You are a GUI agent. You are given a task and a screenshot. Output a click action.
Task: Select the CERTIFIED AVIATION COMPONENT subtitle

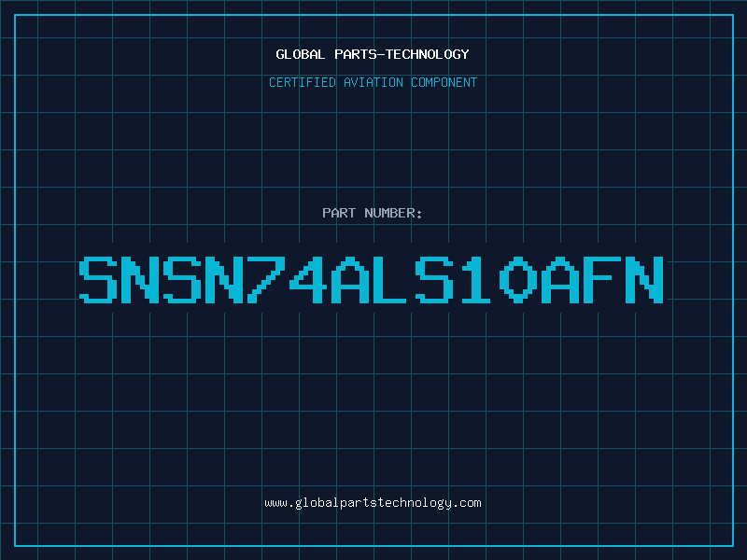(x=373, y=82)
